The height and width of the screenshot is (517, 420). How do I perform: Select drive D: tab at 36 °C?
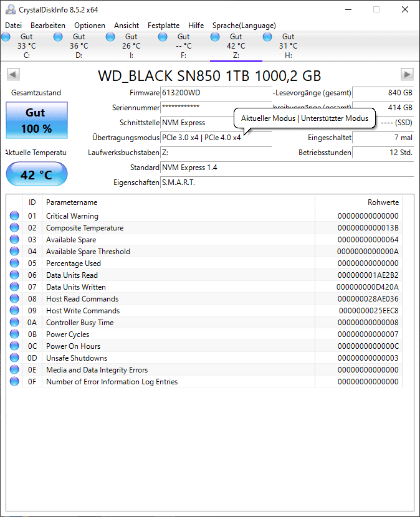tap(79, 46)
